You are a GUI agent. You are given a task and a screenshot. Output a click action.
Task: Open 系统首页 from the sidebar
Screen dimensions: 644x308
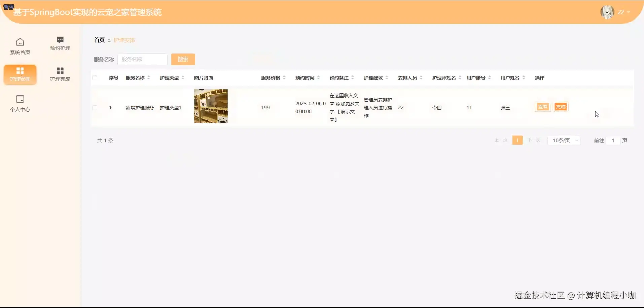tap(20, 46)
